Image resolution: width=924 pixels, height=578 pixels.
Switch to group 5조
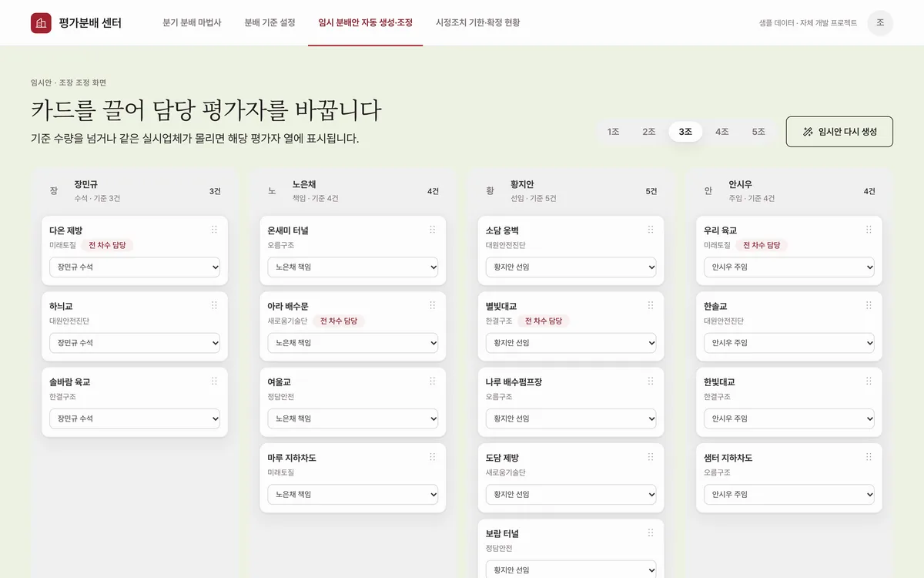[x=758, y=132]
